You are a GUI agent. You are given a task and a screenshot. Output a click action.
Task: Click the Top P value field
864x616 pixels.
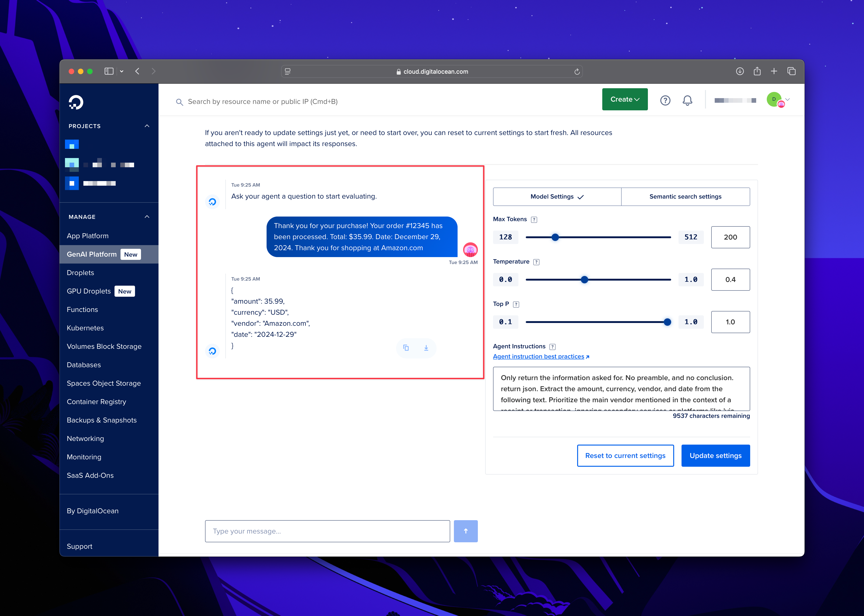tap(730, 322)
